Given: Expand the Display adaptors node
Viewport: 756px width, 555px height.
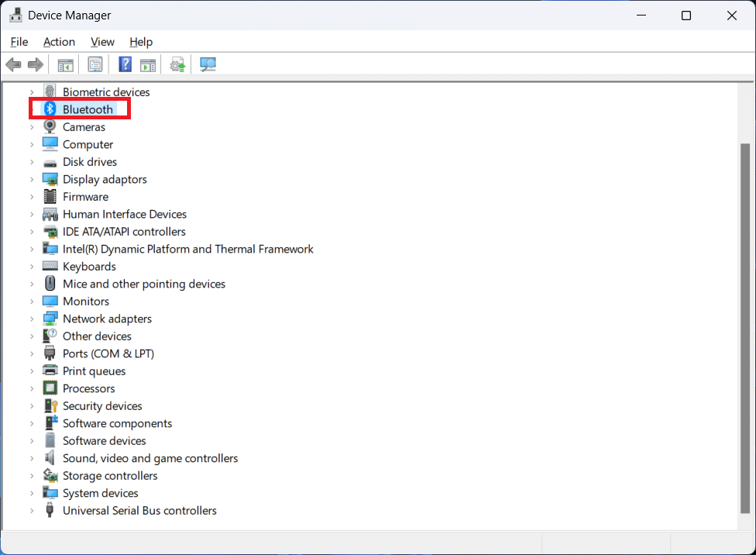Looking at the screenshot, I should point(32,179).
